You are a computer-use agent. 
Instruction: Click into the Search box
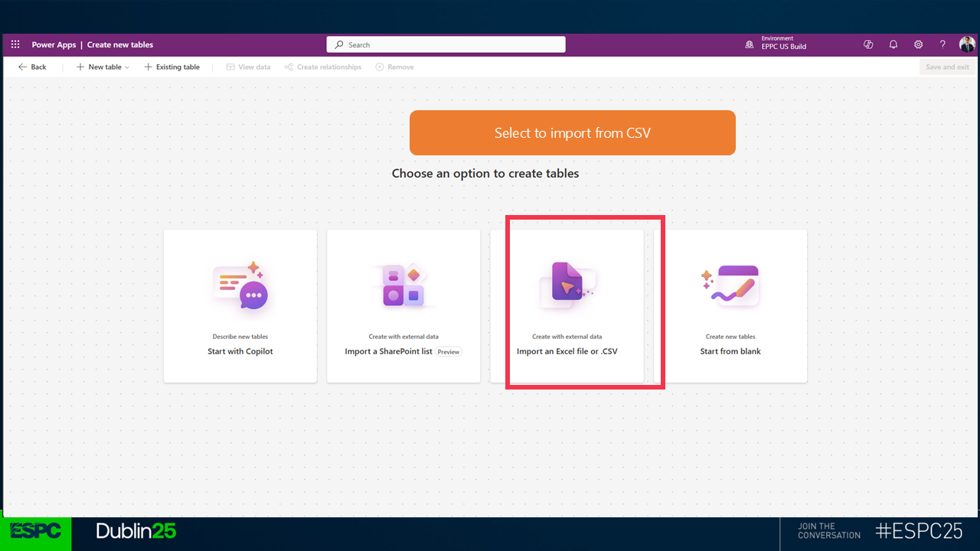coord(446,45)
